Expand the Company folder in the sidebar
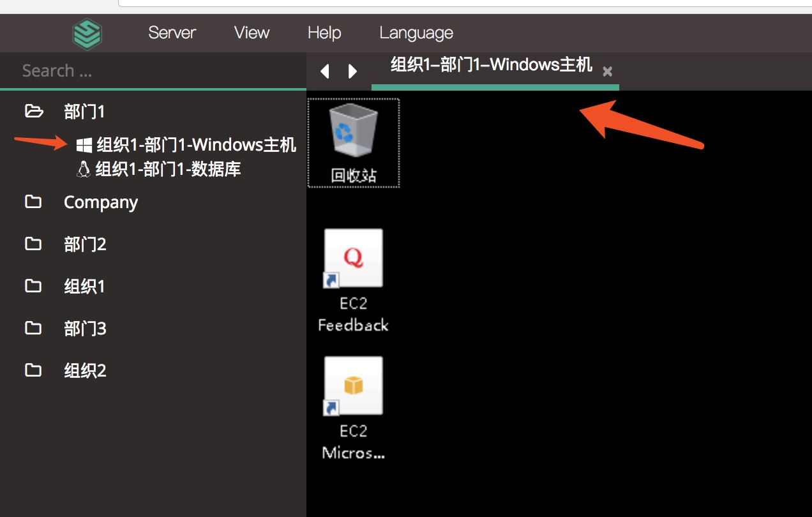812x517 pixels. point(100,202)
